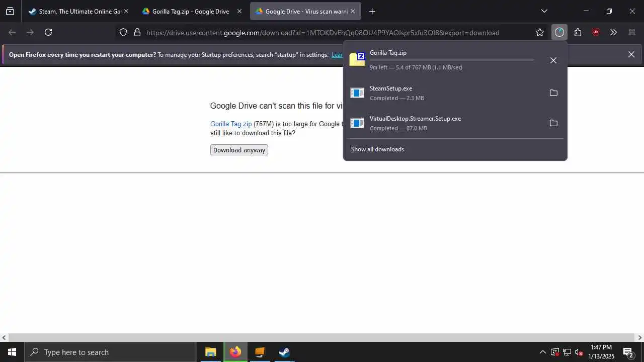This screenshot has width=644, height=362.
Task: Show SteamSetup.exe in folder
Action: coord(553,93)
